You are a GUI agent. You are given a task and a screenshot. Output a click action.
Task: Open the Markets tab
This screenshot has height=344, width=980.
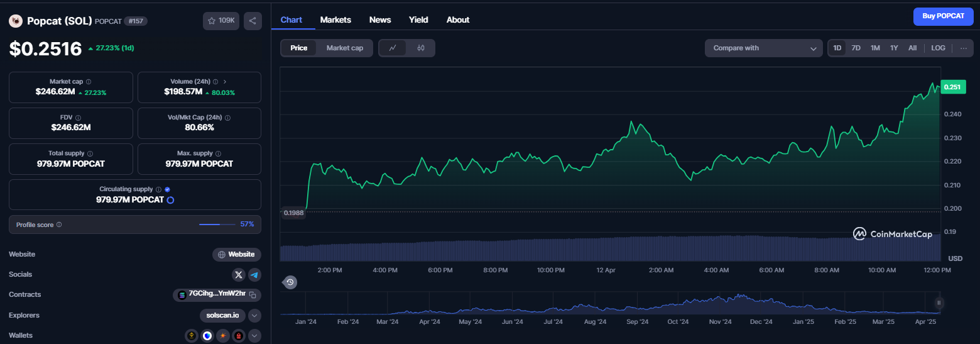pyautogui.click(x=335, y=19)
